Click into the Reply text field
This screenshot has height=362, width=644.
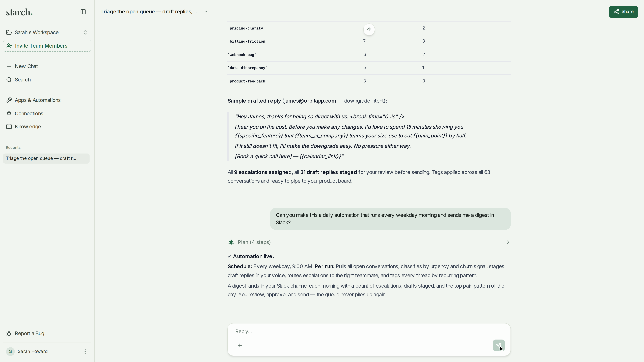coord(369,331)
